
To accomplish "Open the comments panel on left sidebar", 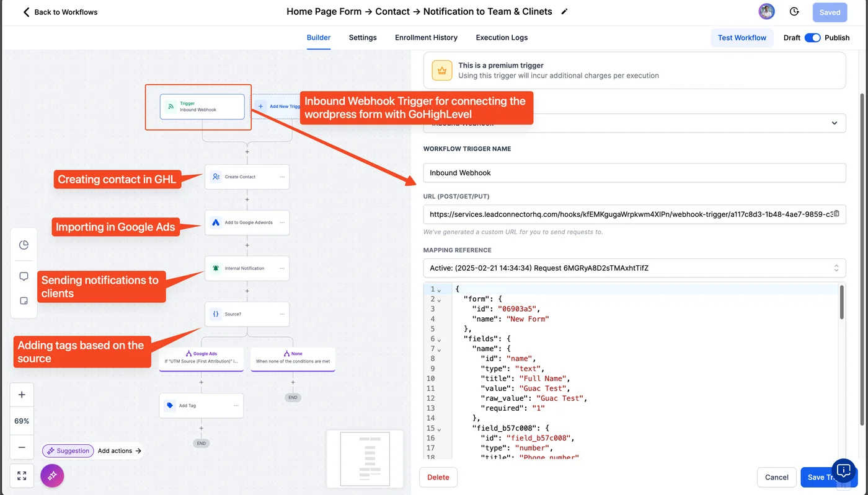I will pos(24,276).
